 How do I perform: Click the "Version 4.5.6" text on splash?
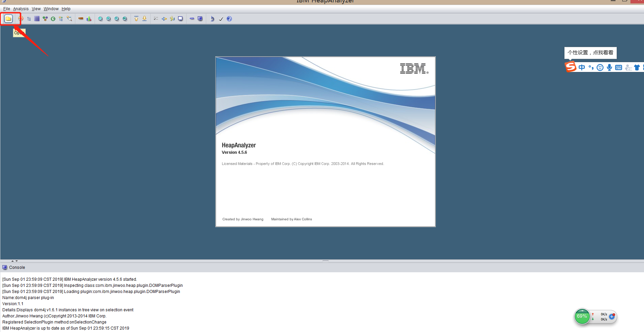coord(234,152)
